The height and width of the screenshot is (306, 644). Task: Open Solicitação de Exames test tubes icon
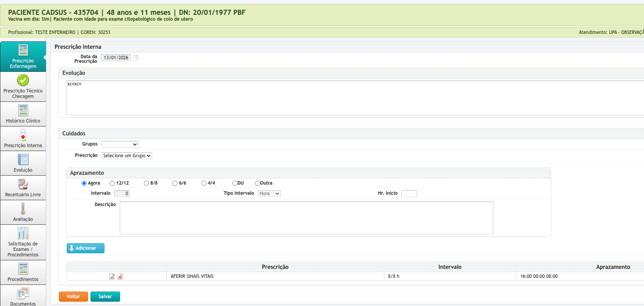pos(23,233)
